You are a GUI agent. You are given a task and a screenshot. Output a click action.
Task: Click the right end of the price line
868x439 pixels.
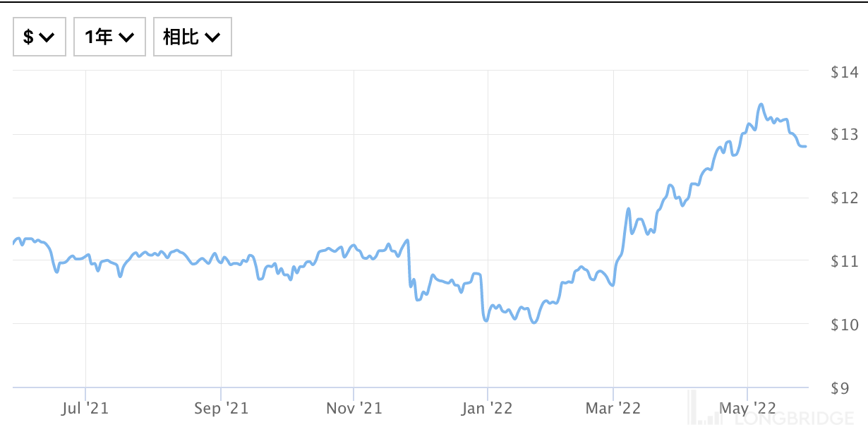[806, 146]
